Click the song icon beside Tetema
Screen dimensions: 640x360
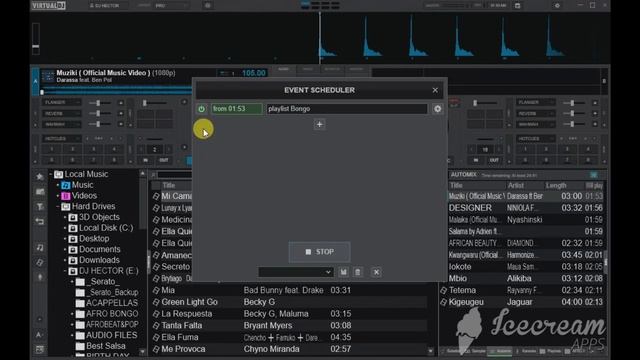click(x=444, y=290)
